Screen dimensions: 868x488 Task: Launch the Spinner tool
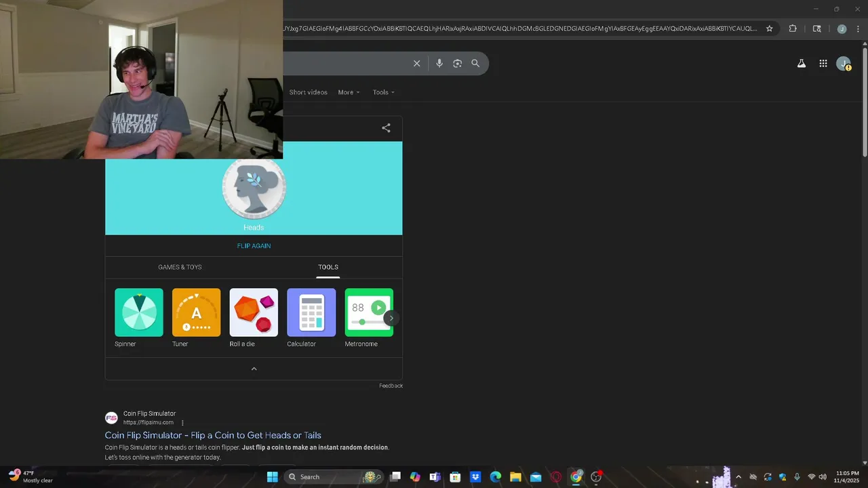coord(139,312)
